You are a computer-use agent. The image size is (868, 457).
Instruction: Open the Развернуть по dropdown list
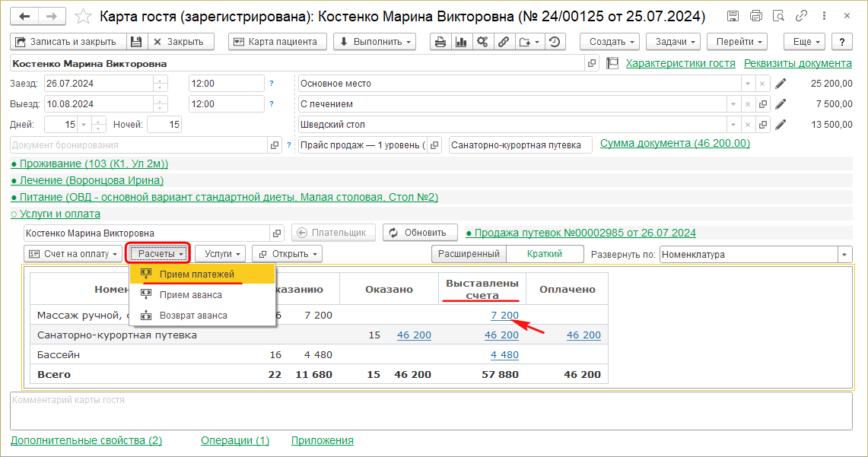(x=844, y=255)
